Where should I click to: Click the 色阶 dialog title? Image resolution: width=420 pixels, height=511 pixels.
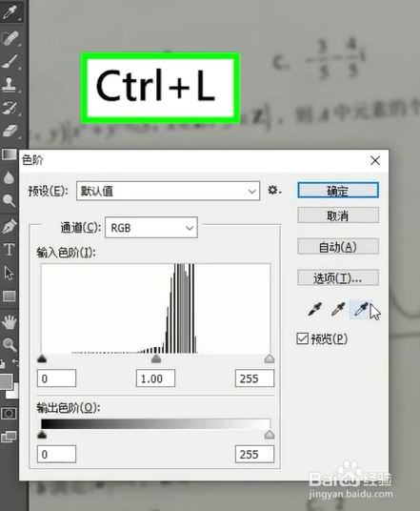click(x=32, y=160)
